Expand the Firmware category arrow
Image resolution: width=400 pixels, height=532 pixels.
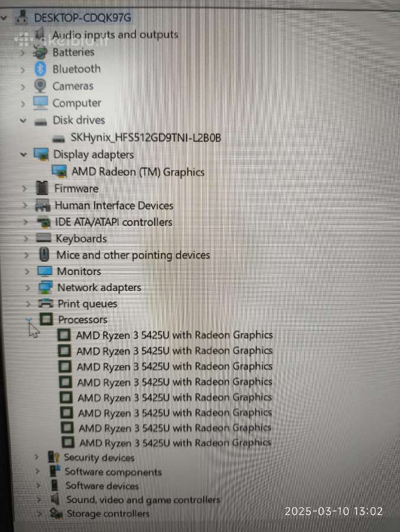click(24, 188)
